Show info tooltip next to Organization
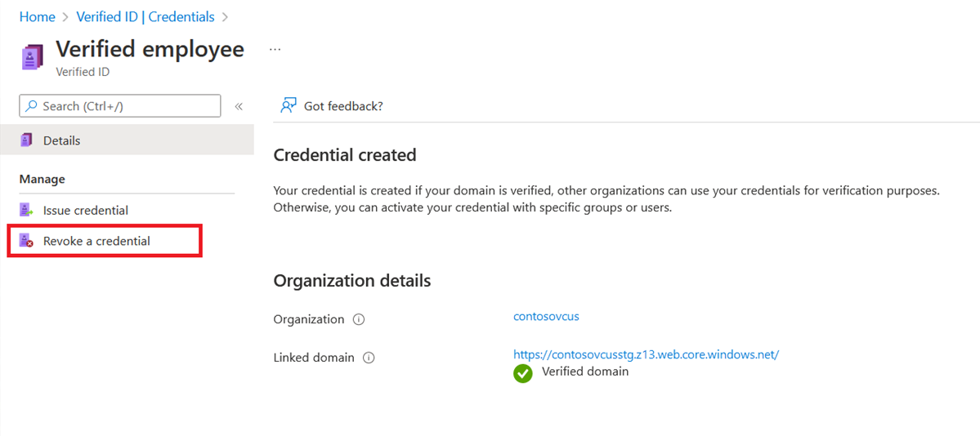The image size is (980, 436). point(359,320)
